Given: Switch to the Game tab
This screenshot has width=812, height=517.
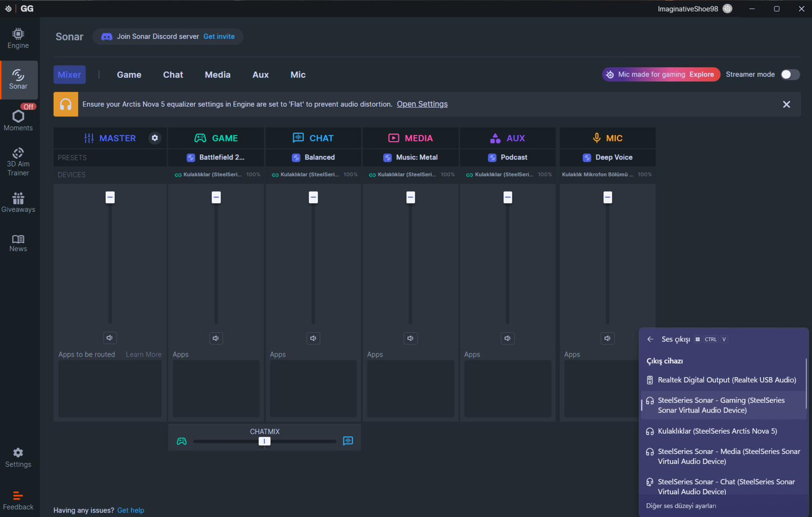Looking at the screenshot, I should coord(129,75).
